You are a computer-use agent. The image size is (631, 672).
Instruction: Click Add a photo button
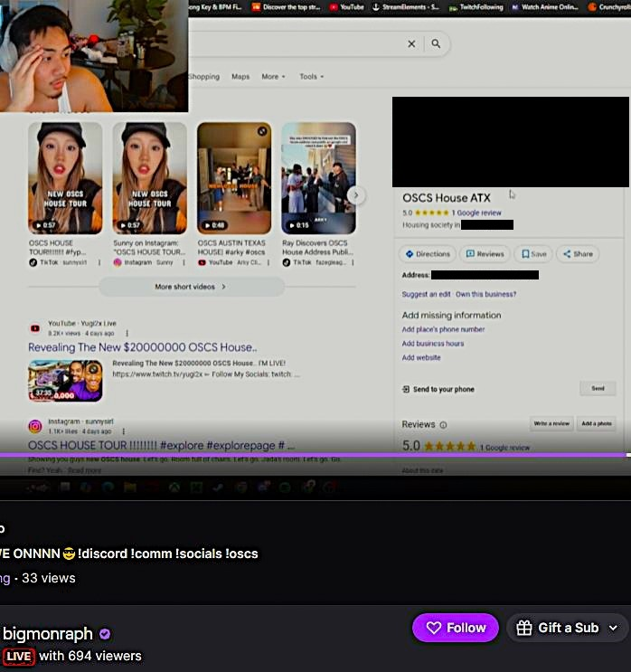(x=597, y=423)
